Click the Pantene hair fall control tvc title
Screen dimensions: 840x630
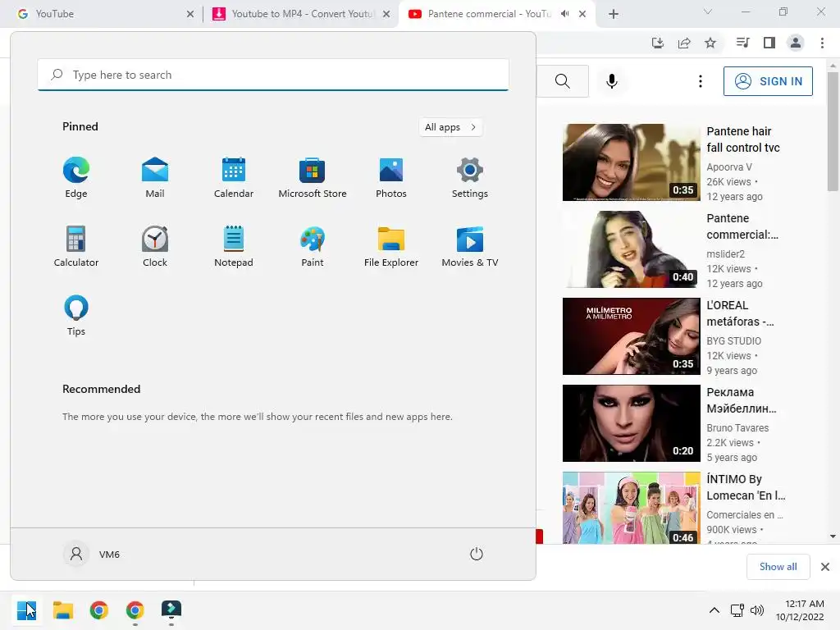coord(743,139)
